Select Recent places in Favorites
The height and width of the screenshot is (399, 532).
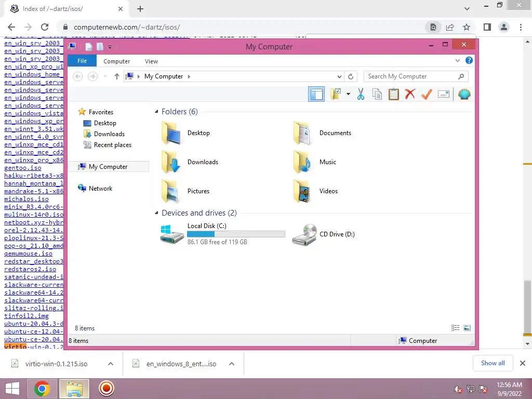[113, 145]
